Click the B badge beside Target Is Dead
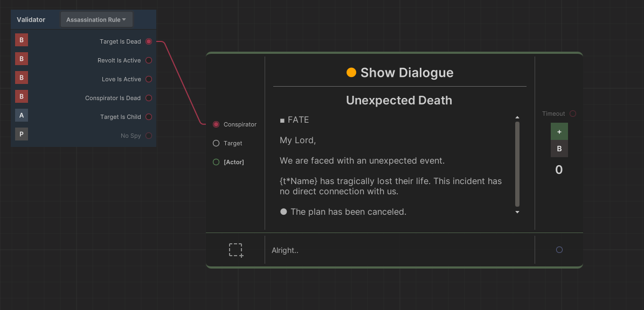 (x=22, y=40)
